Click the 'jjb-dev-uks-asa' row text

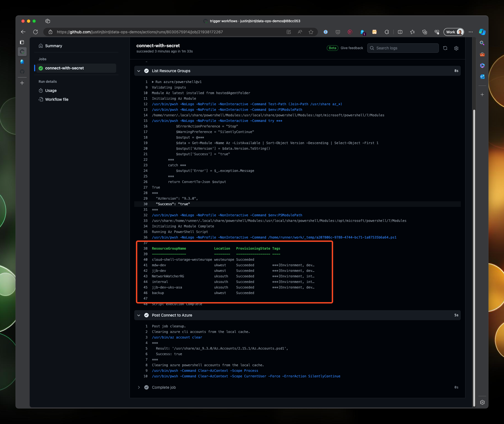167,287
